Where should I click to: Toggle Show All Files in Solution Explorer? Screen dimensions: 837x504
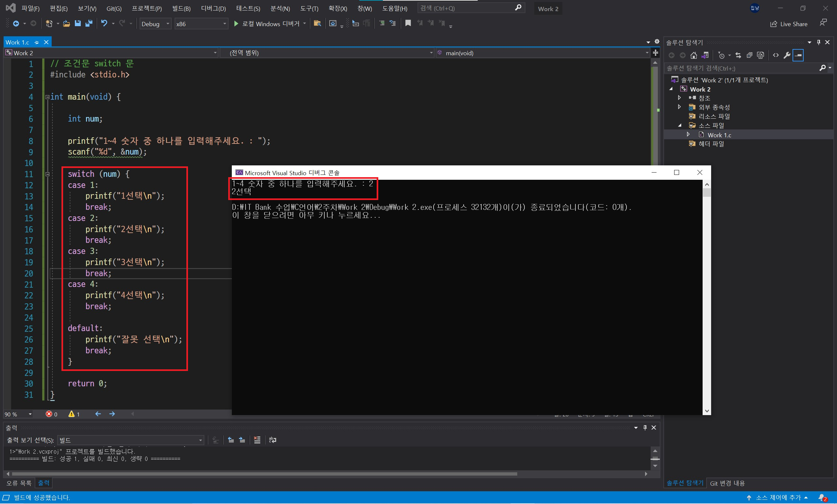click(x=760, y=55)
